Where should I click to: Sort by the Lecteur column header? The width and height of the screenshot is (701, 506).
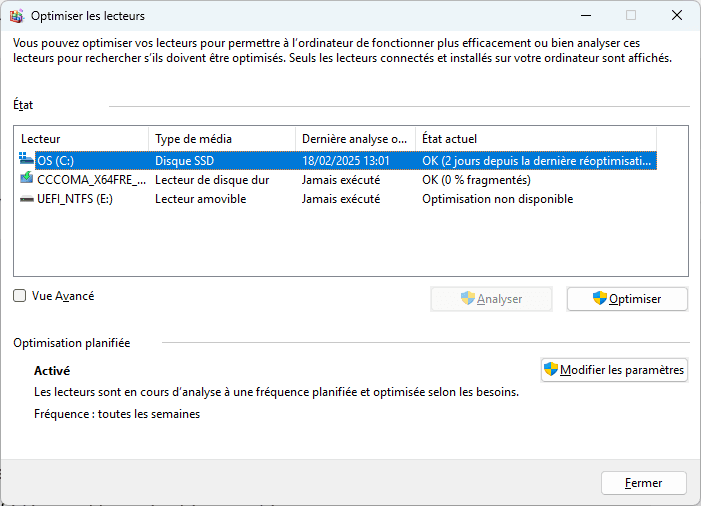click(82, 139)
